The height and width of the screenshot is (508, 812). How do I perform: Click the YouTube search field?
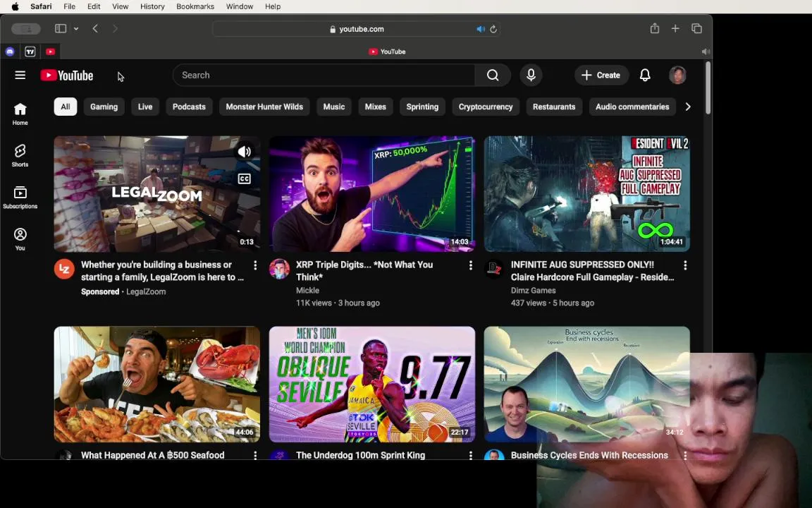[324, 75]
